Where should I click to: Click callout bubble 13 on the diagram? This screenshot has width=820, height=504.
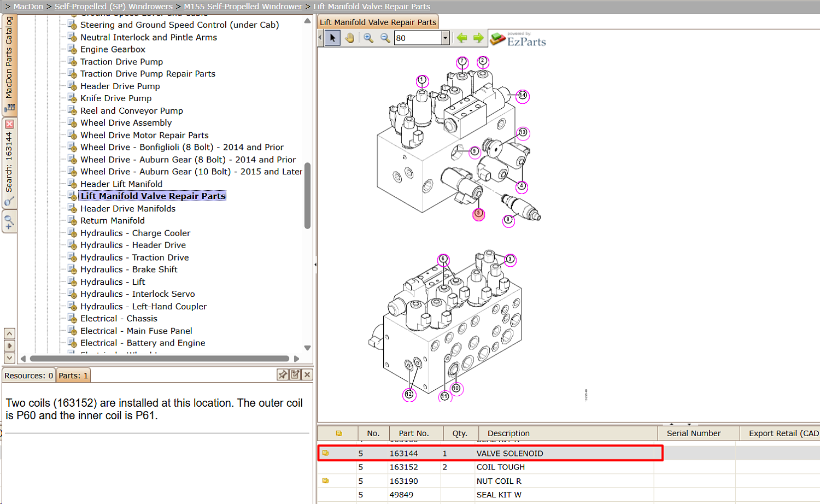pos(523,132)
